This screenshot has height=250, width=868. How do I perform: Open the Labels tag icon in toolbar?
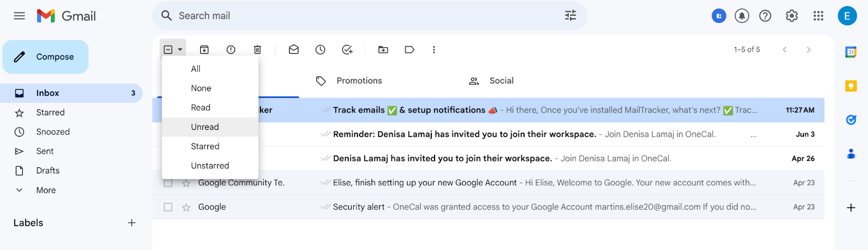410,49
